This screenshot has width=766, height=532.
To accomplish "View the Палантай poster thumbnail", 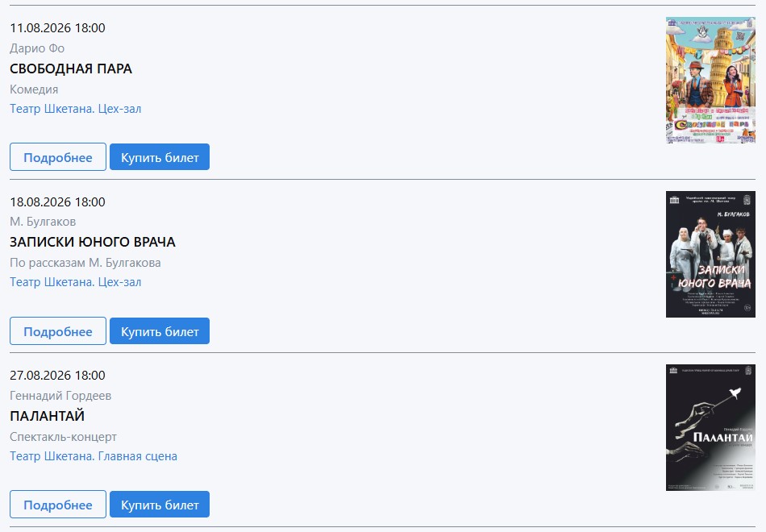I will pyautogui.click(x=710, y=427).
